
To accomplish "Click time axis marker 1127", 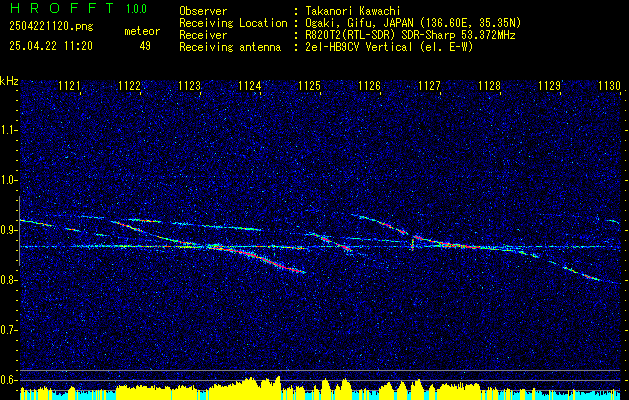I will coord(429,86).
